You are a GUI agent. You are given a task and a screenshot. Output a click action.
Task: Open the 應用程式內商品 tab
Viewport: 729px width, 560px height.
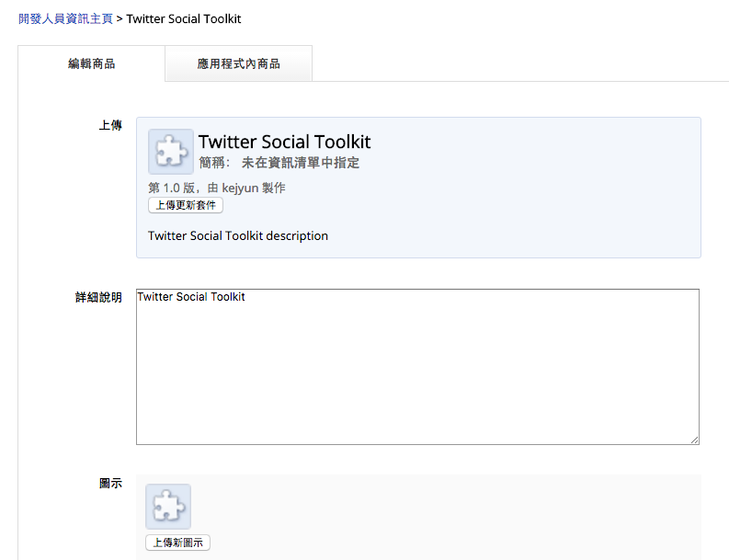click(x=238, y=63)
